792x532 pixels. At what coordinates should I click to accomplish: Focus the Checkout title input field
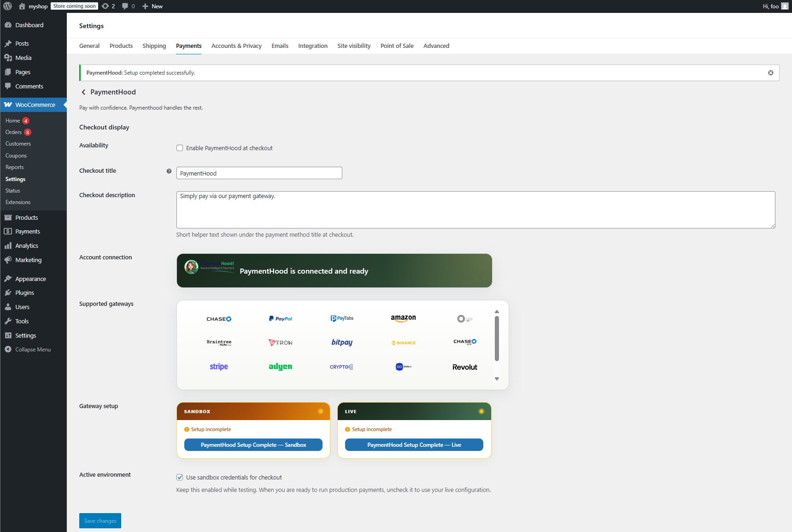coord(259,173)
